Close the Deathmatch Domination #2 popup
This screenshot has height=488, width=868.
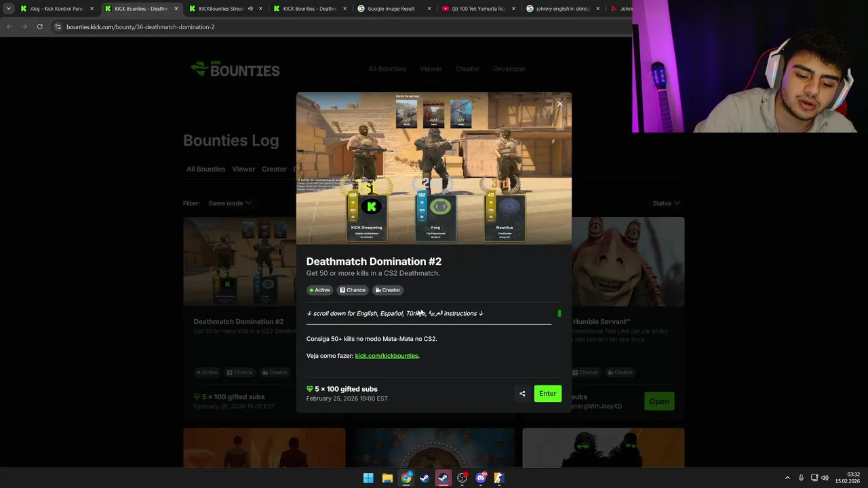(559, 104)
